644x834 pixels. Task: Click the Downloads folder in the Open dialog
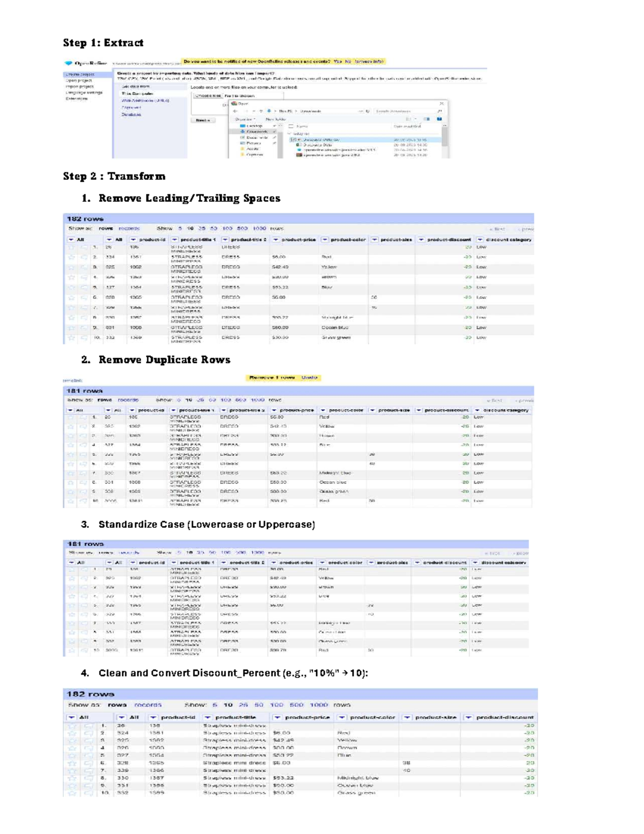[x=257, y=131]
